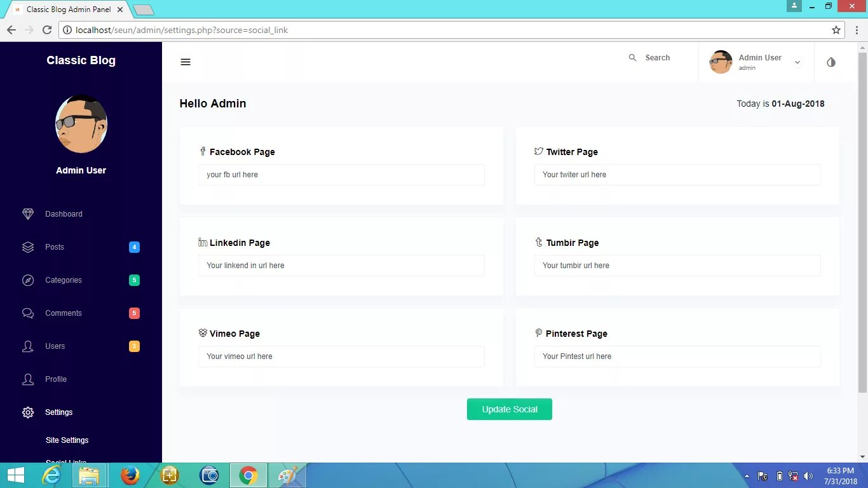Click the Comments bubbles icon
This screenshot has height=488, width=868.
tap(28, 313)
